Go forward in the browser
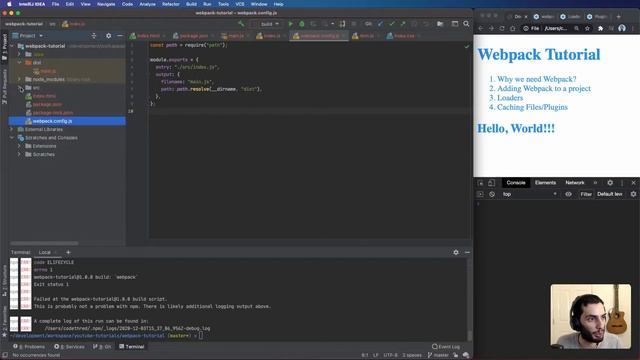This screenshot has height=360, width=640. point(491,29)
